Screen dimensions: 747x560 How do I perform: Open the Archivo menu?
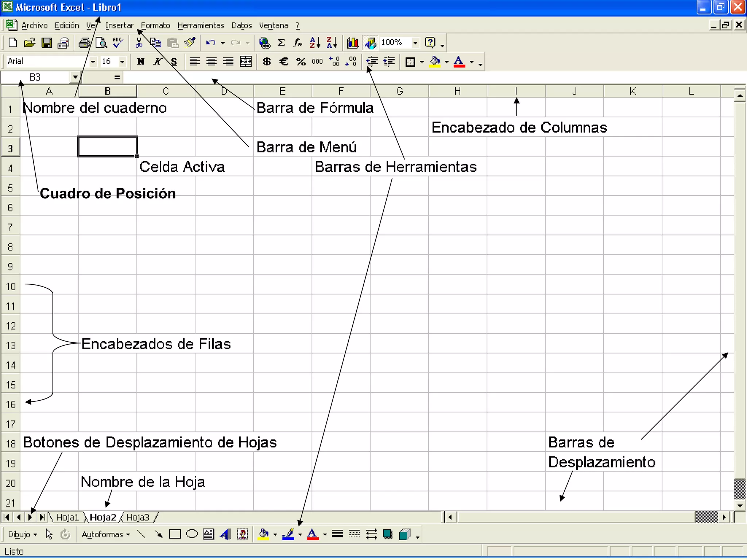[34, 26]
